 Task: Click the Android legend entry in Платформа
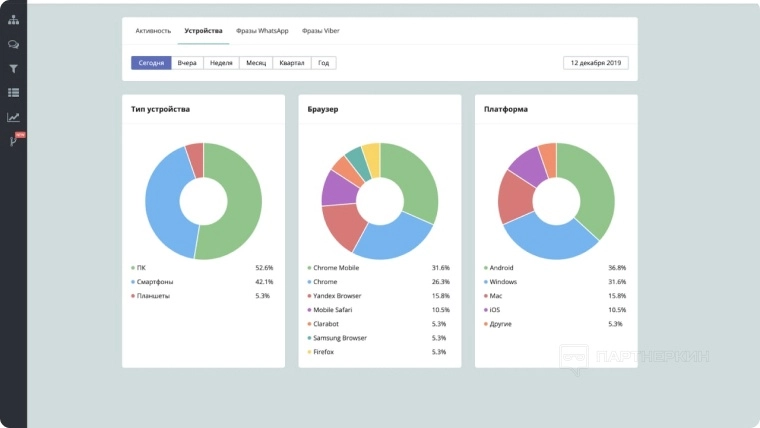point(502,268)
